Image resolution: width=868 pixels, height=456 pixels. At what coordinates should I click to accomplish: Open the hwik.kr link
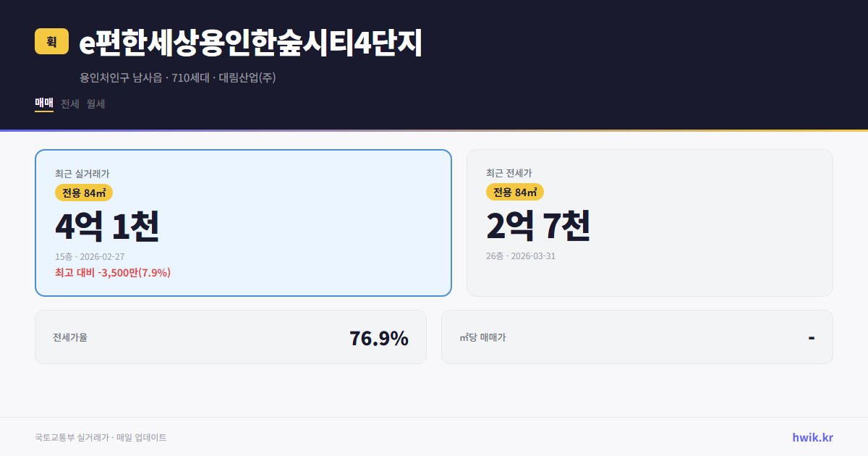point(811,436)
